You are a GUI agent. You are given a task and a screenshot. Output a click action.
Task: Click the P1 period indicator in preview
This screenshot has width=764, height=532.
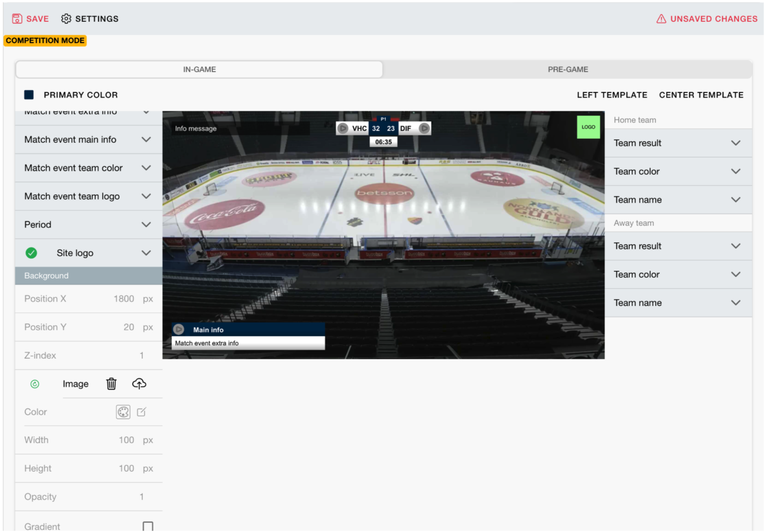[383, 119]
